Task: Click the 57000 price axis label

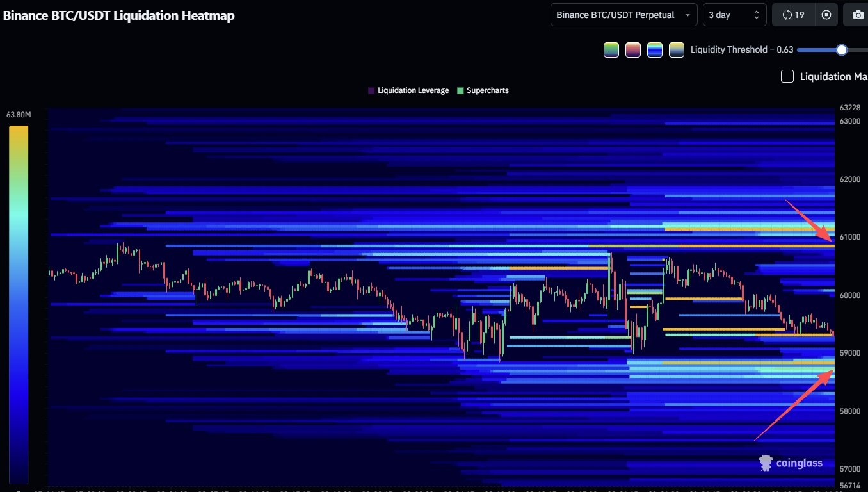Action: pos(849,469)
